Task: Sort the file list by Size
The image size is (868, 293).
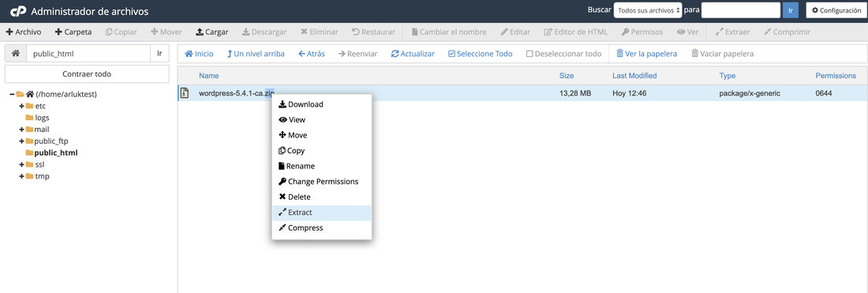Action: click(567, 75)
